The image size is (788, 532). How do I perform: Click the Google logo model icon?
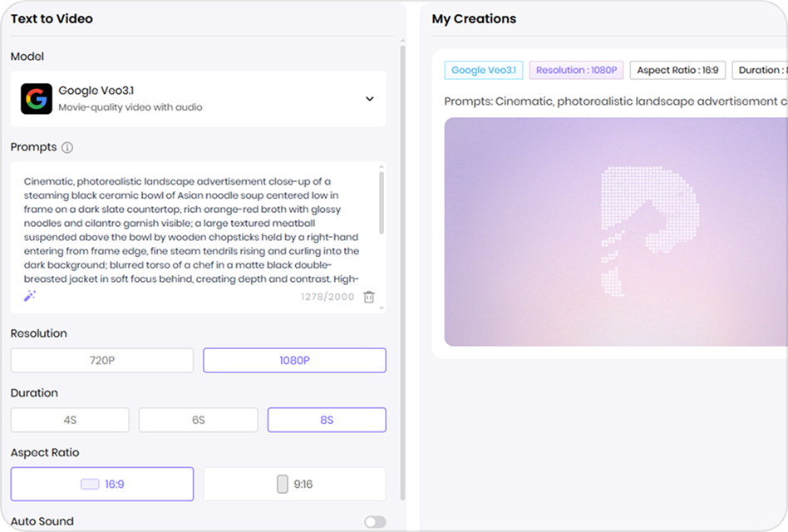point(37,99)
